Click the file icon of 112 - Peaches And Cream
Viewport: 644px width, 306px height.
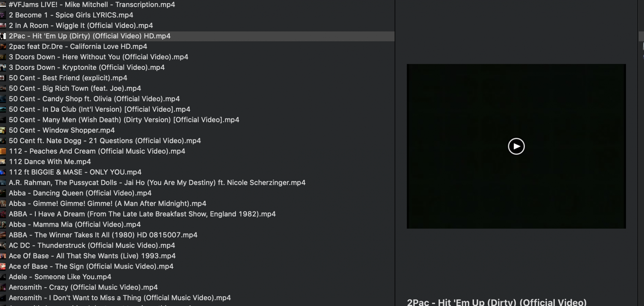tap(3, 151)
